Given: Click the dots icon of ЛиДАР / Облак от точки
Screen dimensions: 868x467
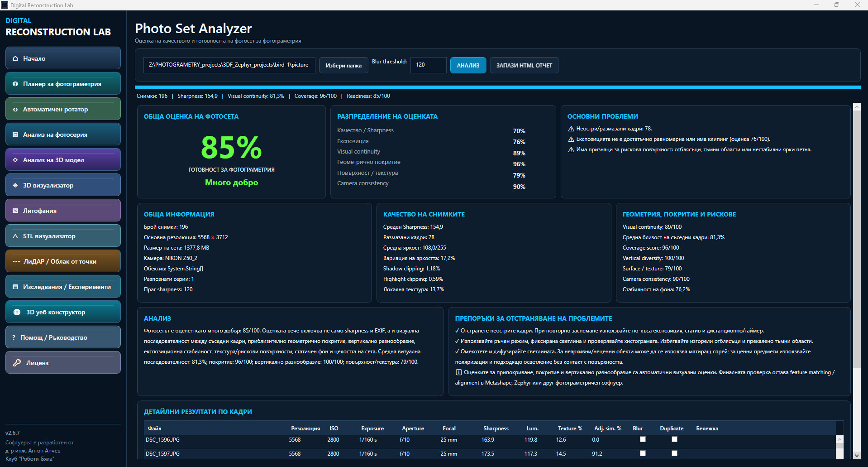Looking at the screenshot, I should [x=16, y=261].
